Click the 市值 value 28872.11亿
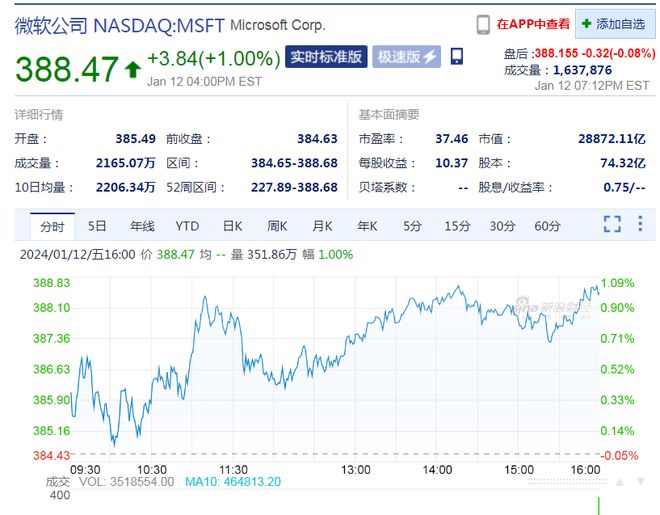Image resolution: width=660 pixels, height=515 pixels. click(612, 138)
